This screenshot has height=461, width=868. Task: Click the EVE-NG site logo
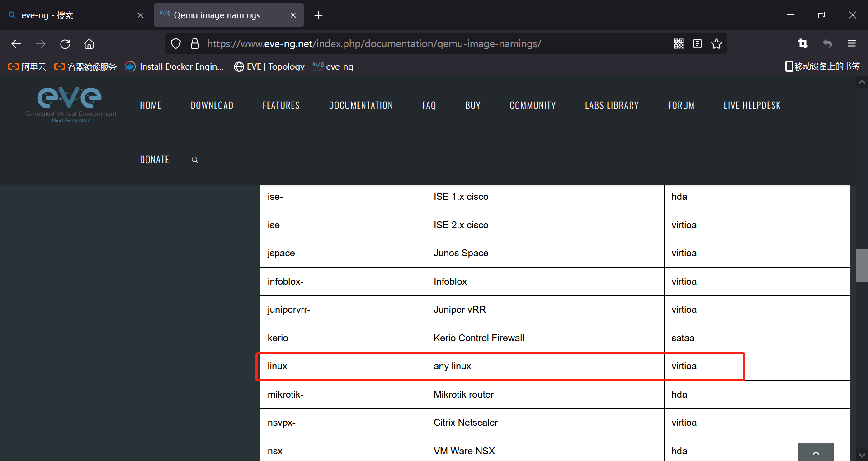pyautogui.click(x=71, y=105)
